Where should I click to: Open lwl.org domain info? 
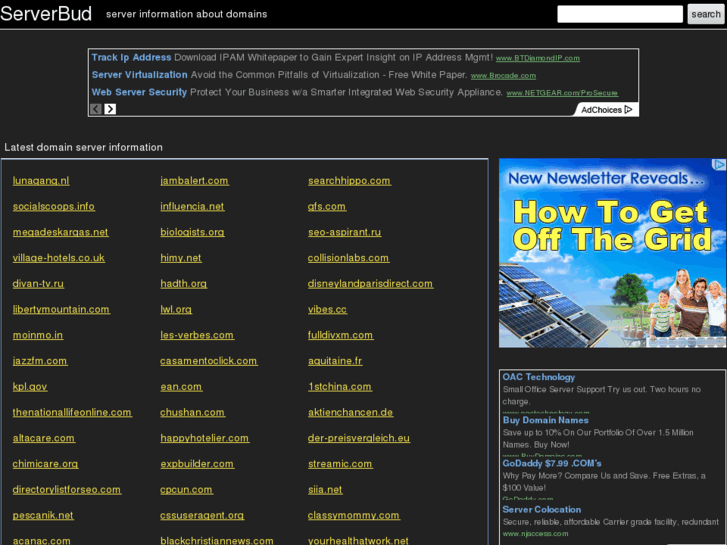click(176, 309)
